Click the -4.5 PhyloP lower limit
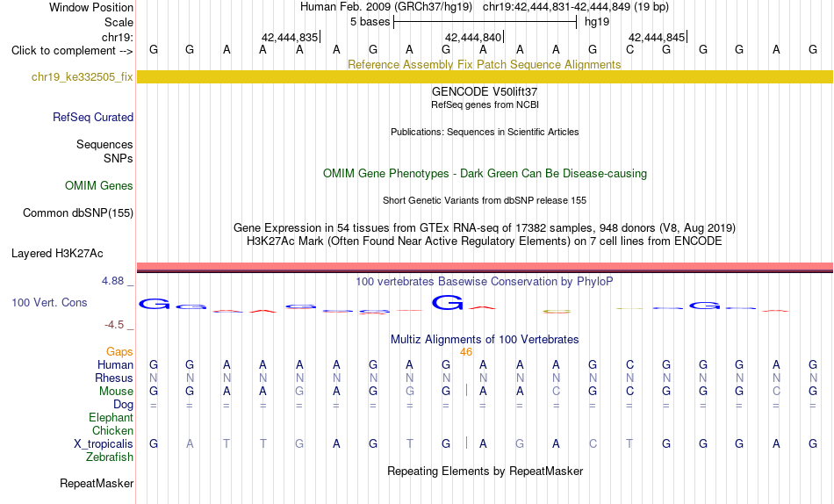The height and width of the screenshot is (504, 834). [x=114, y=325]
